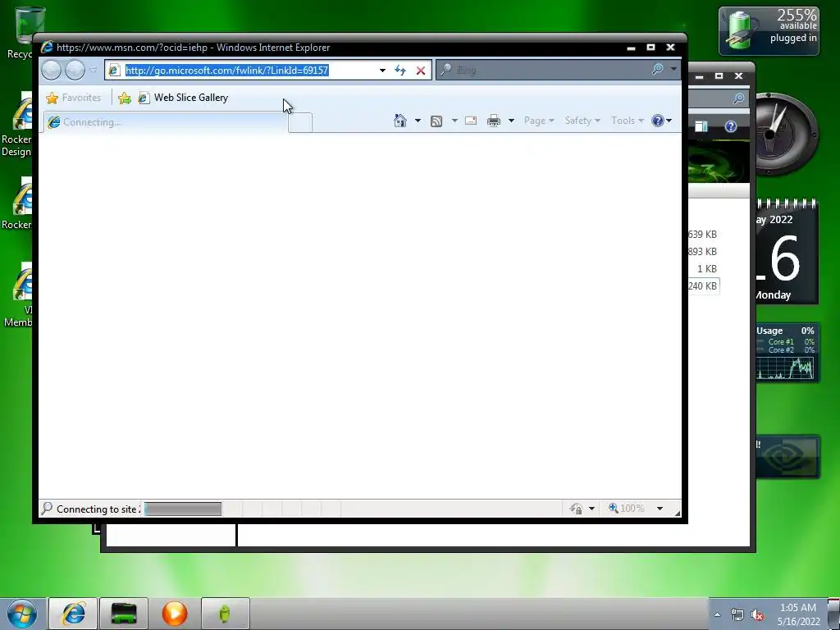Select the 1 KB file size entry

(706, 269)
